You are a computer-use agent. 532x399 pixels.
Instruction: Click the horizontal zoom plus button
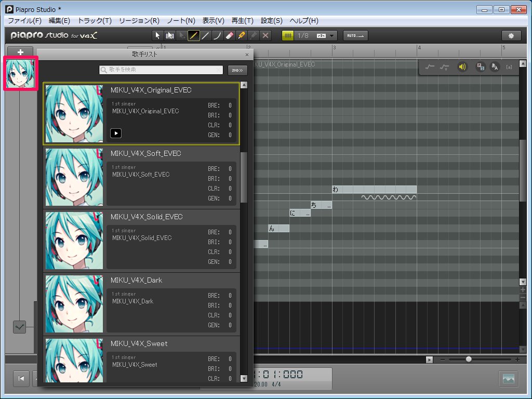pos(517,360)
